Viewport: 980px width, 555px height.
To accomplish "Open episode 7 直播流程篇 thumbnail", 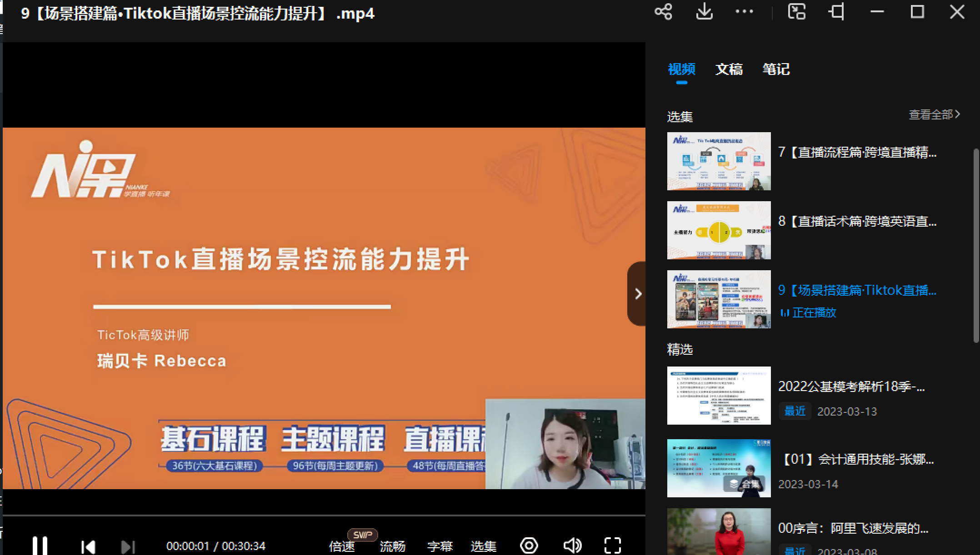I will (x=719, y=161).
